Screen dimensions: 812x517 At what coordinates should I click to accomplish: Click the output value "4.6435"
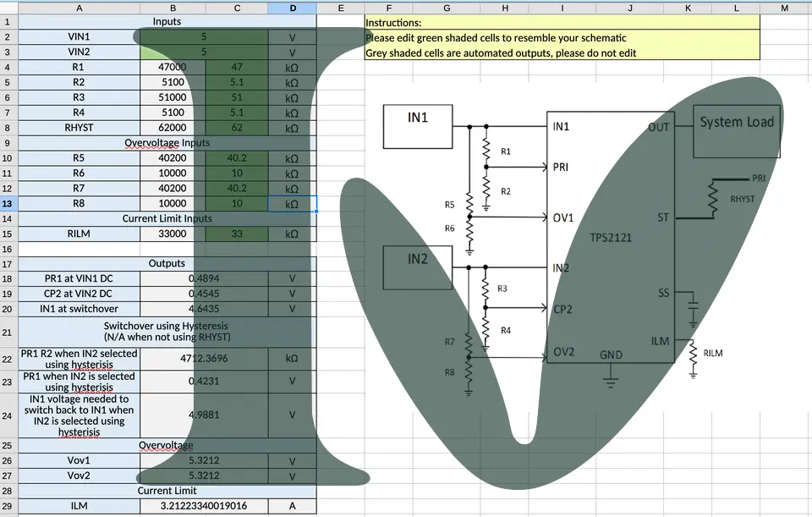(x=204, y=309)
